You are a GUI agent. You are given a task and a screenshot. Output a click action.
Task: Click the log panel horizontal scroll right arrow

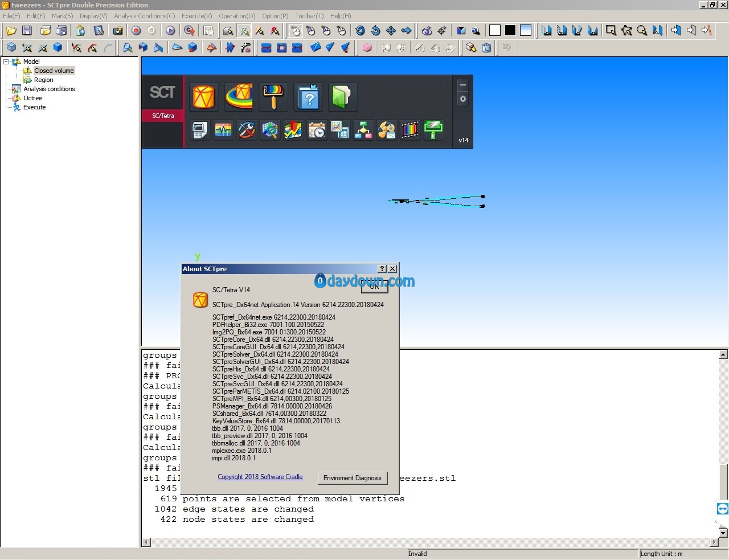click(714, 542)
